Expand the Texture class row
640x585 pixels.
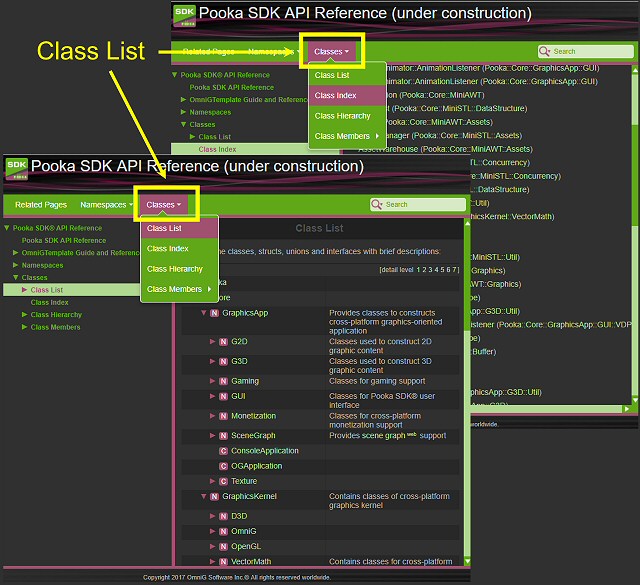tap(212, 481)
